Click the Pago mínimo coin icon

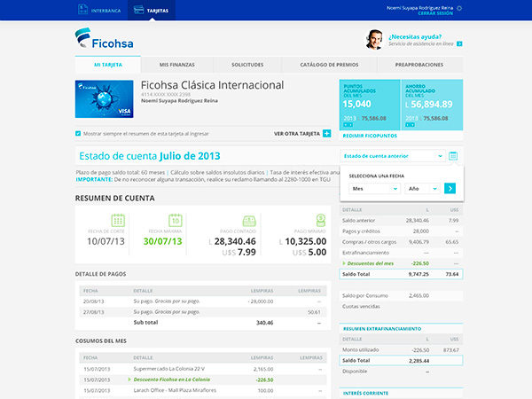coord(321,220)
